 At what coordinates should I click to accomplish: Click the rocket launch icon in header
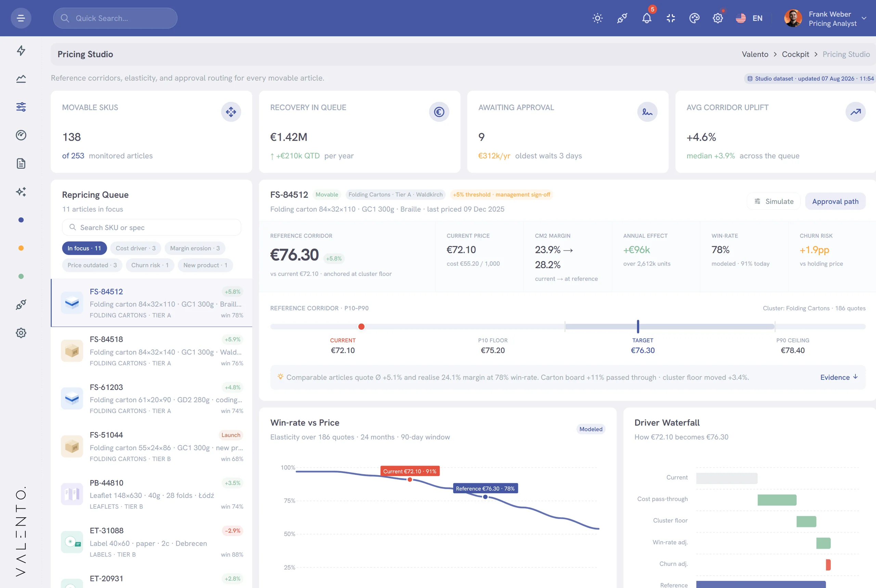coord(622,18)
